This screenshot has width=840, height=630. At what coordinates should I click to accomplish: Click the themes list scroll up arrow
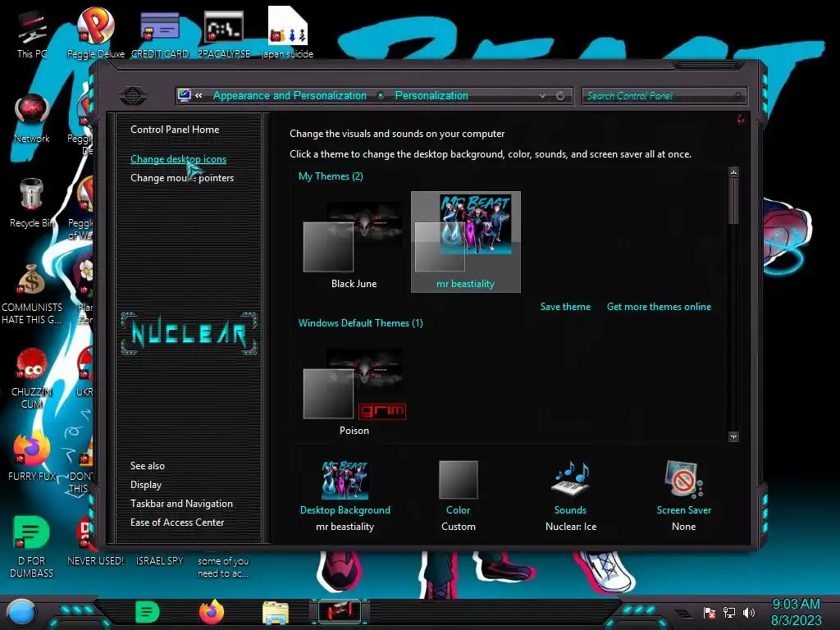(734, 172)
